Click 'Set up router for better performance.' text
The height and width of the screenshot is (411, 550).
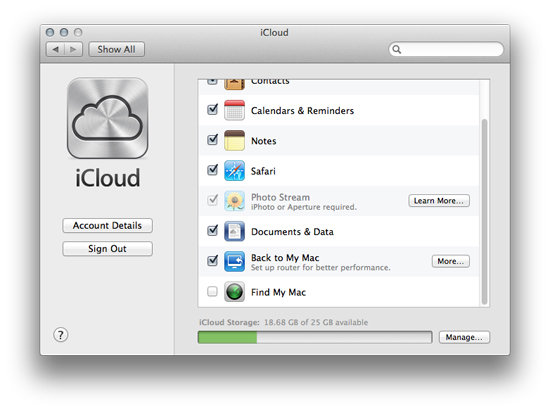321,268
